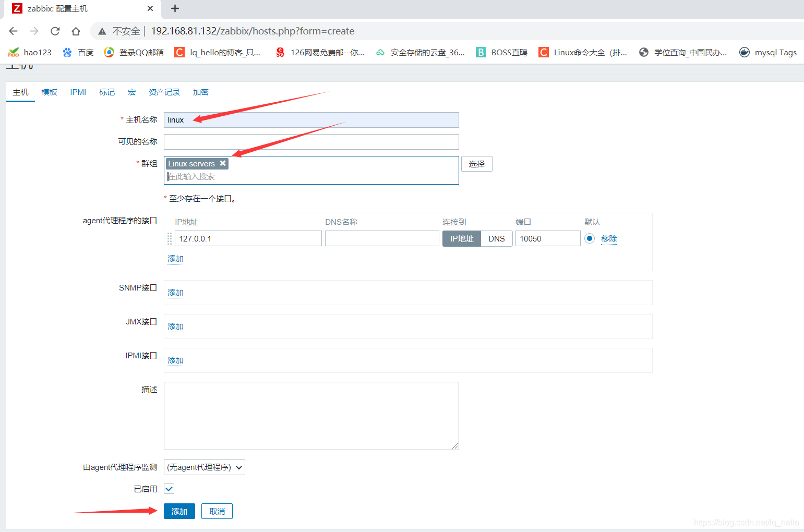Screen dimensions: 804x532
Task: Grab the agent interface drag handle
Action: (170, 238)
